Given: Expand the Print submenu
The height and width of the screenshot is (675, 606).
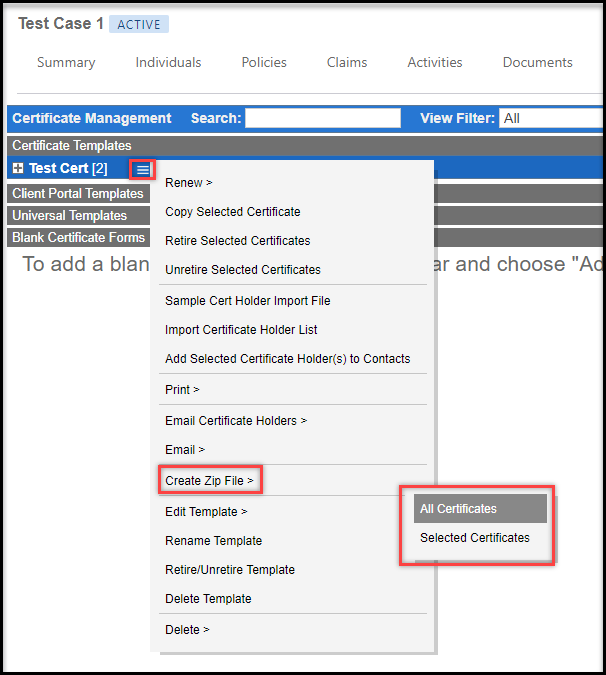Looking at the screenshot, I should point(182,390).
